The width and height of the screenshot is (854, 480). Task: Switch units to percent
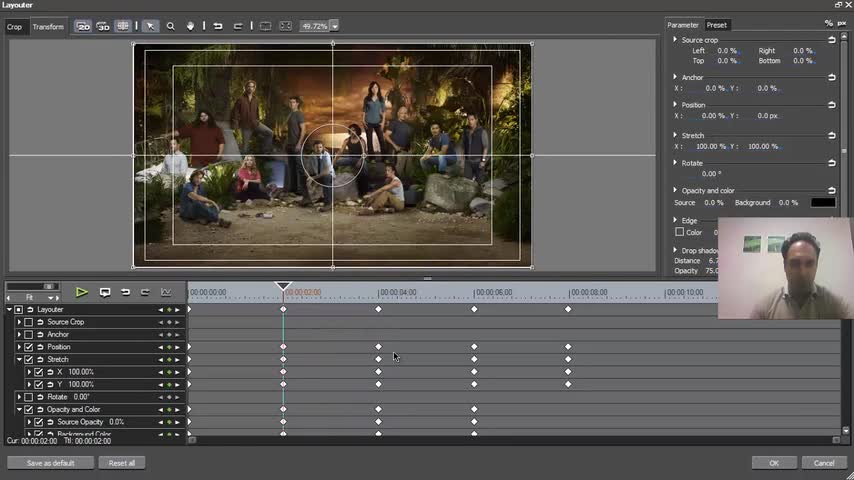828,23
